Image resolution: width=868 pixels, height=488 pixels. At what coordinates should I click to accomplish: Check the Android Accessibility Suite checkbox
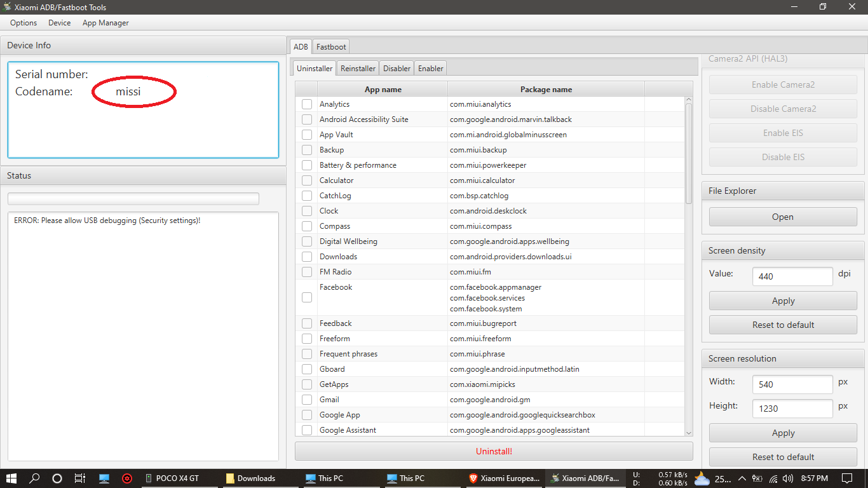307,119
